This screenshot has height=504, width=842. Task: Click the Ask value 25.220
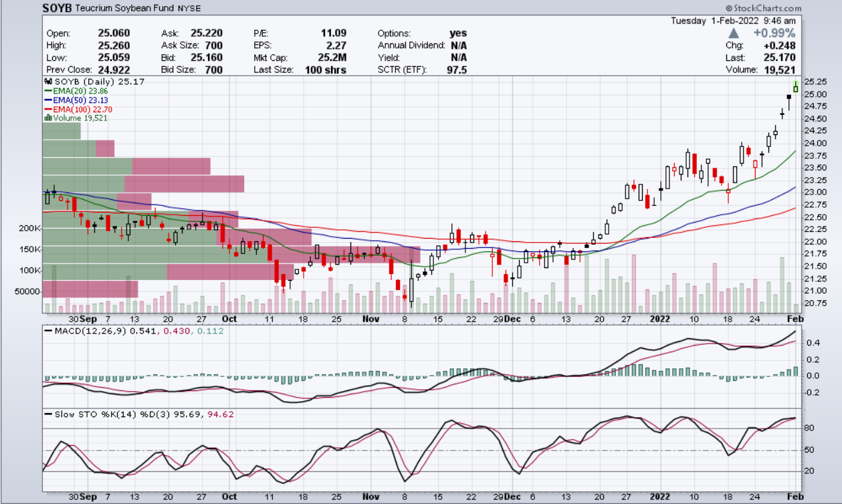click(x=206, y=33)
